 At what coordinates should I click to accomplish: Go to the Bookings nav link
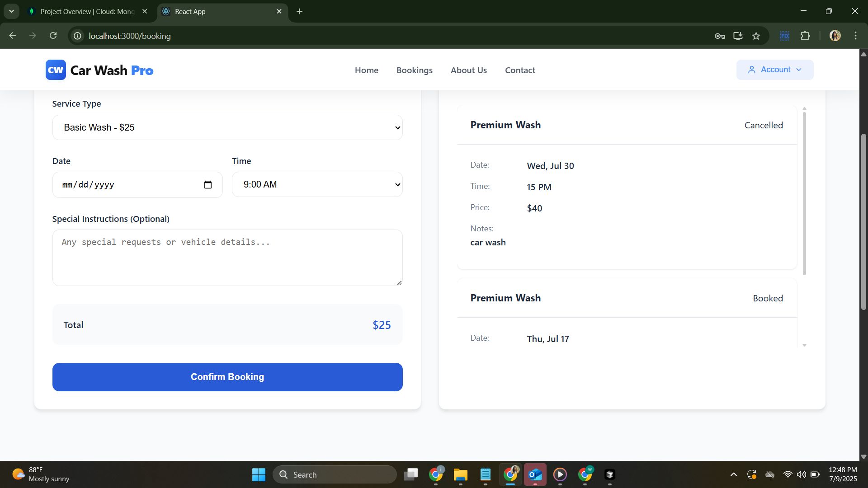414,70
